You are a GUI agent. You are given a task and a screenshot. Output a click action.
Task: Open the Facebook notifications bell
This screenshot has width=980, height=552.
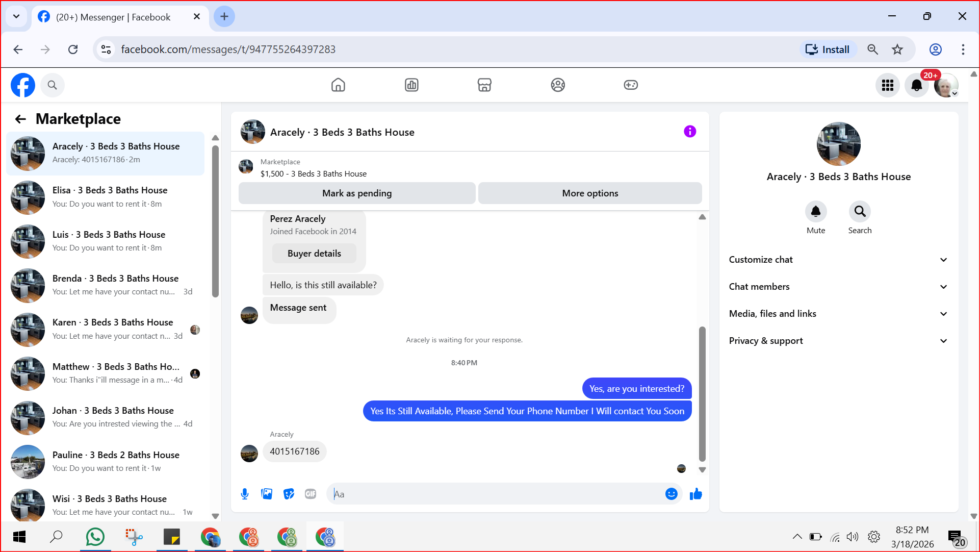(x=916, y=85)
